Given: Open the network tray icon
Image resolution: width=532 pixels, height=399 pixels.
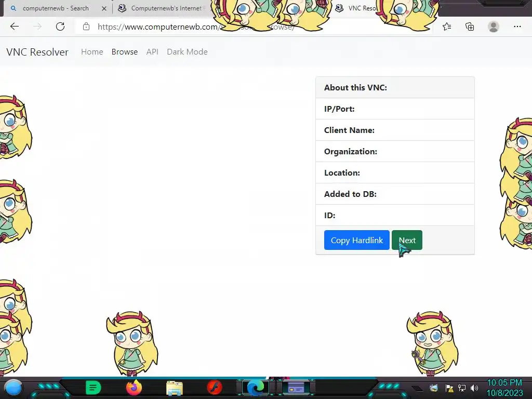Looking at the screenshot, I should pos(462,388).
